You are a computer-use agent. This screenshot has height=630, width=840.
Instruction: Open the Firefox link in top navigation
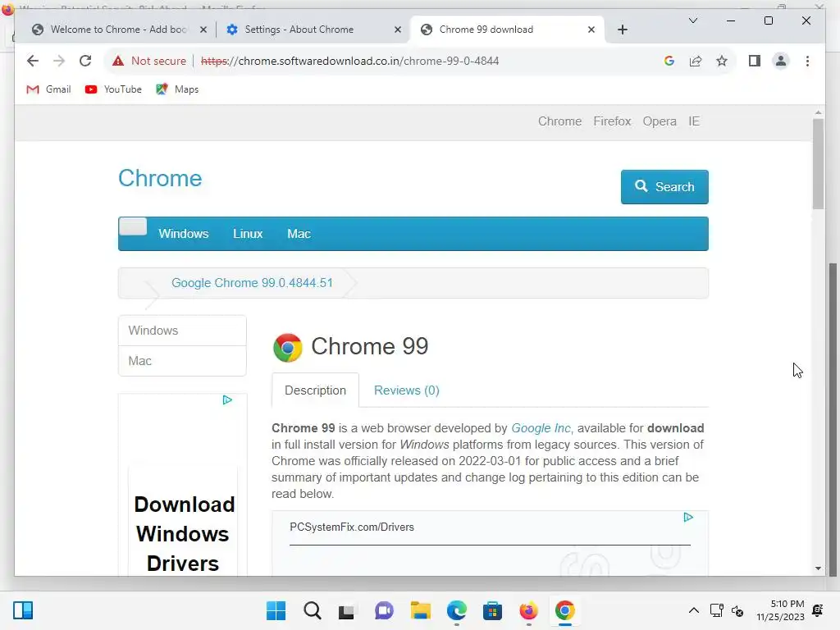pos(612,121)
